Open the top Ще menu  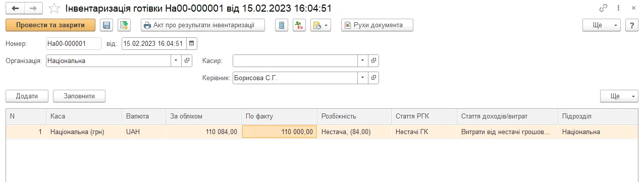602,25
